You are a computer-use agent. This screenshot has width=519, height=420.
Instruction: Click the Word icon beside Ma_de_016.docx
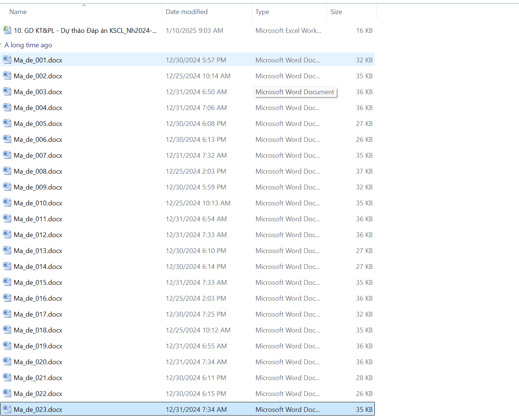(x=7, y=298)
